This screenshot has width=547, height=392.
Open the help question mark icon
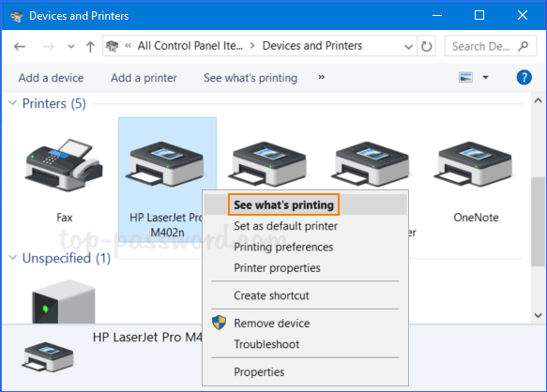(x=524, y=78)
